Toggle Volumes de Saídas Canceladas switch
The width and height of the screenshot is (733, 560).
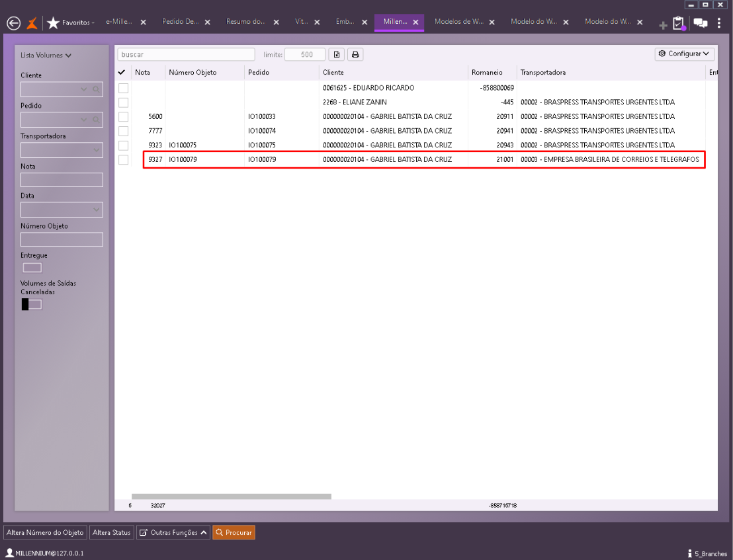[x=32, y=305]
